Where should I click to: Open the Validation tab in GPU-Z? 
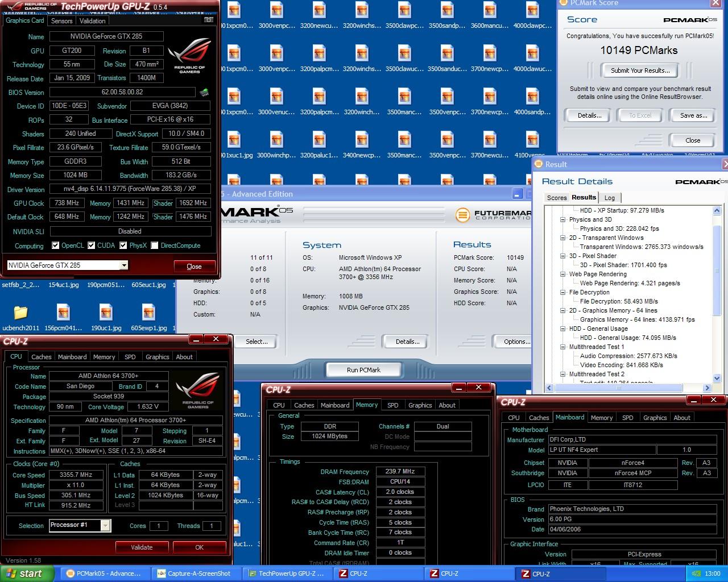pos(92,21)
